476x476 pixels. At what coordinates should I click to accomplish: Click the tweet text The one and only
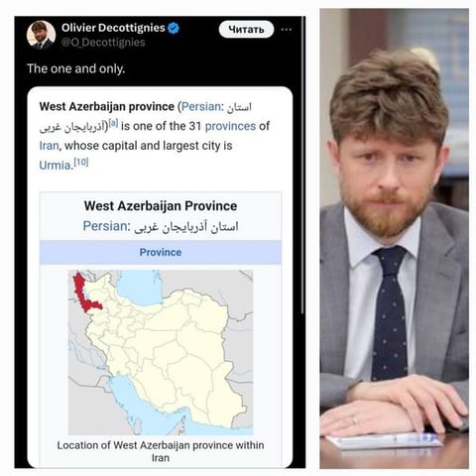coord(75,68)
